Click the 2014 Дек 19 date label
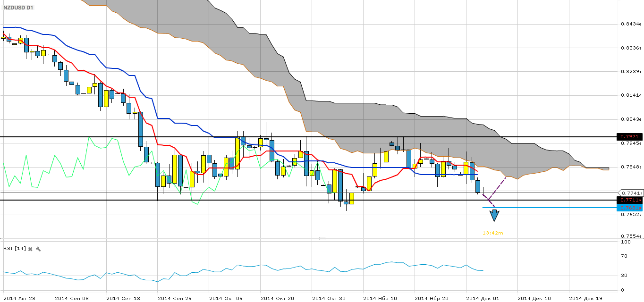The image size is (644, 302). [585, 298]
